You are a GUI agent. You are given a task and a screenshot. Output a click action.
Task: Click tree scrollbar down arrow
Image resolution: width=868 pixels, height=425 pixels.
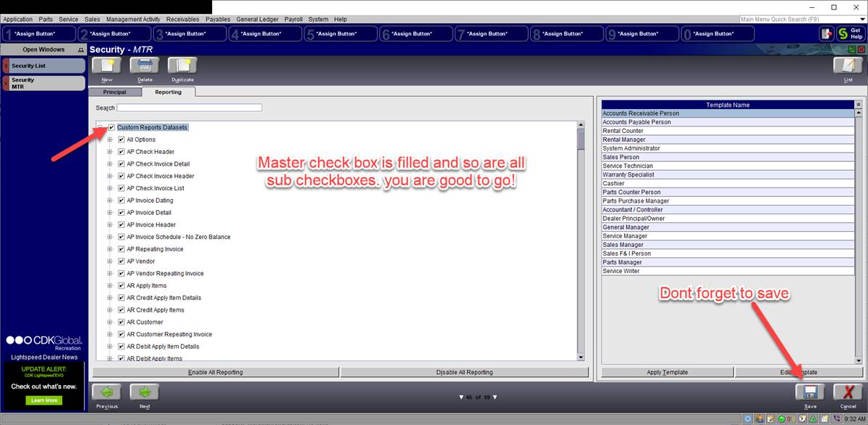pos(580,357)
